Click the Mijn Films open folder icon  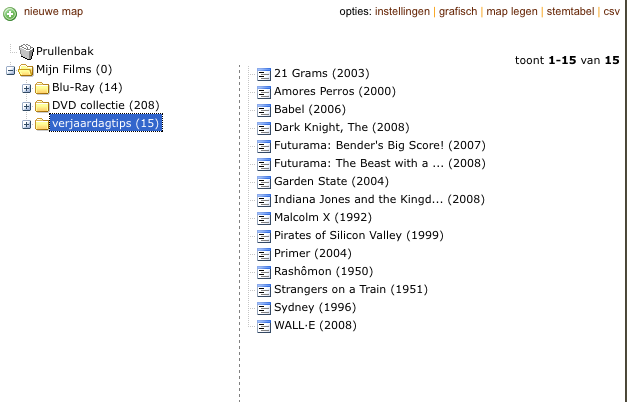coord(26,70)
